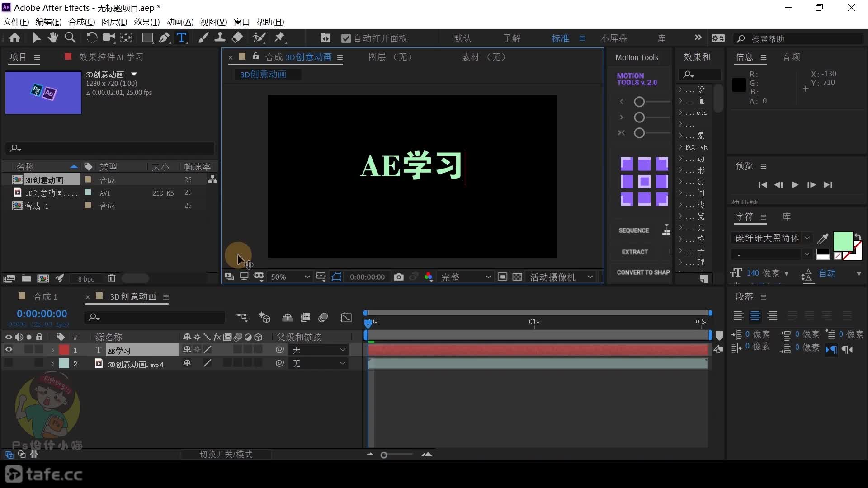
Task: Select the 默认 workspace
Action: pyautogui.click(x=462, y=38)
